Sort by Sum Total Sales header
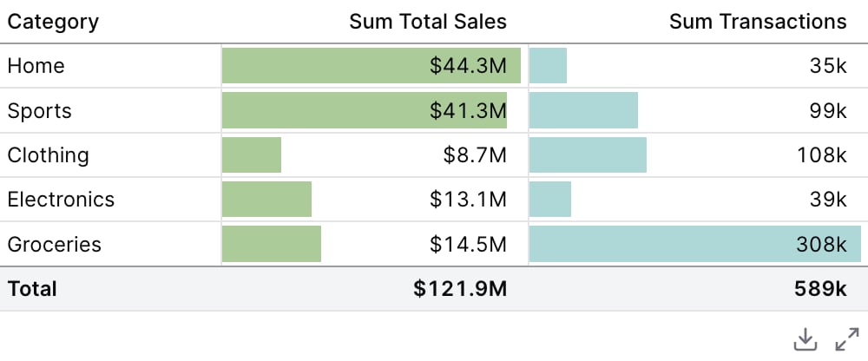 point(428,22)
